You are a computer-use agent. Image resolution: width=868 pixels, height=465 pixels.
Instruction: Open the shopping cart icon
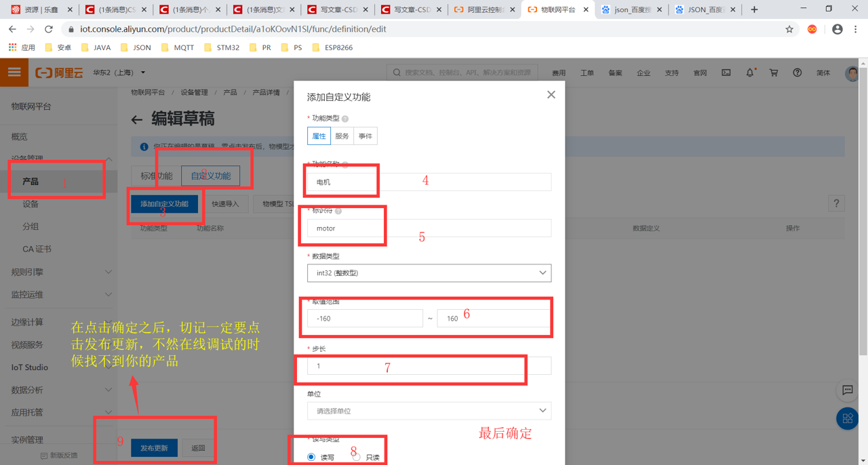(x=774, y=72)
